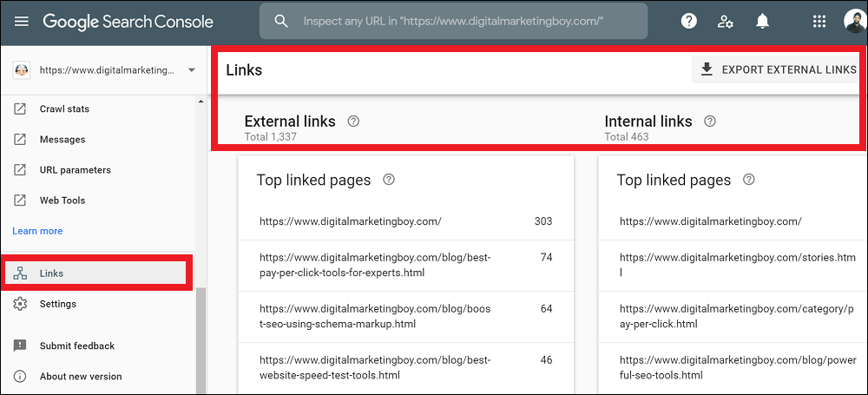This screenshot has height=395, width=868.
Task: Click the Total 1,337 text
Action: (271, 136)
